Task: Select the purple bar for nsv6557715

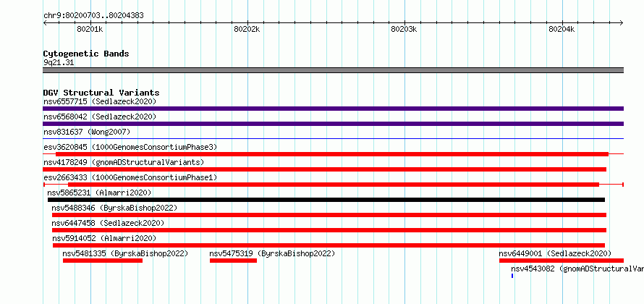Action: click(333, 109)
